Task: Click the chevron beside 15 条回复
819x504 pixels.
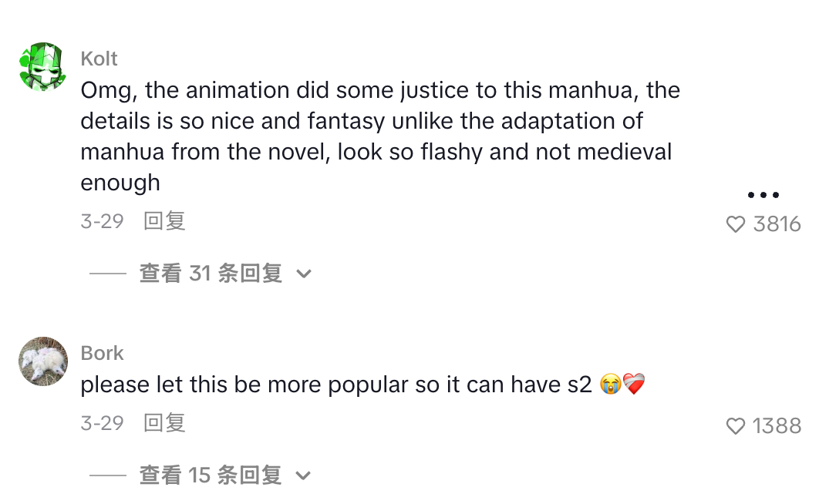Action: point(304,476)
